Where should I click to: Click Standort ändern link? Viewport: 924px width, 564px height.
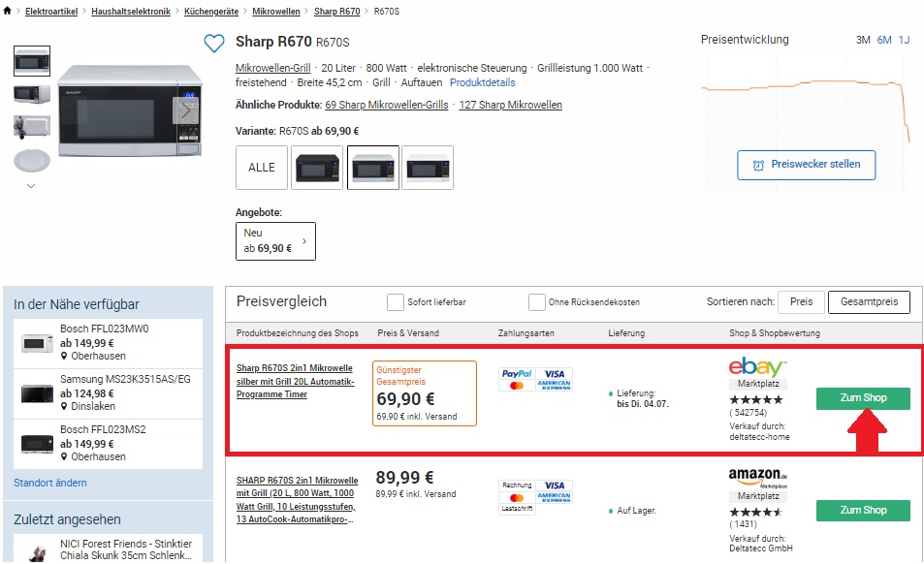pyautogui.click(x=50, y=483)
